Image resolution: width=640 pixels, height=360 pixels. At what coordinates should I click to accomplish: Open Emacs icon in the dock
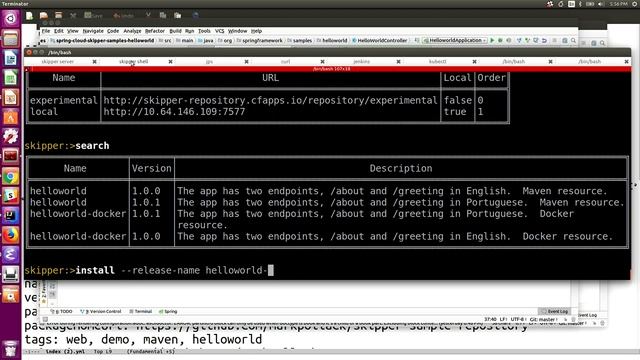click(x=10, y=254)
